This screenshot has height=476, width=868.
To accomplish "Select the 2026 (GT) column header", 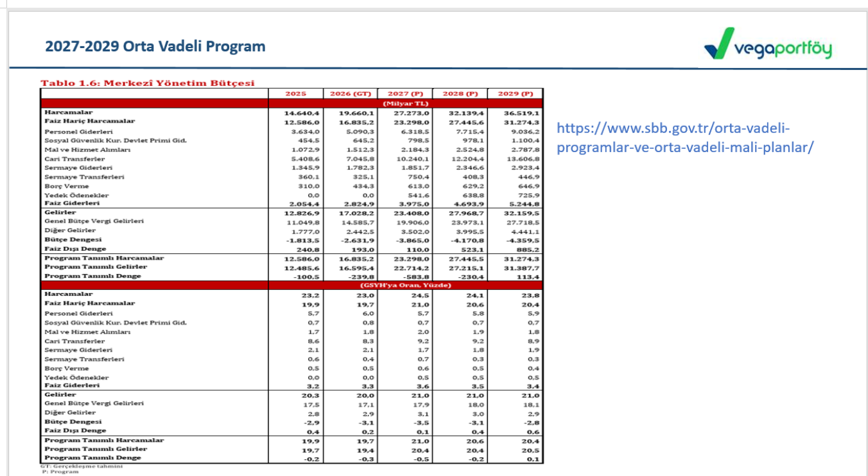I will pos(351,94).
